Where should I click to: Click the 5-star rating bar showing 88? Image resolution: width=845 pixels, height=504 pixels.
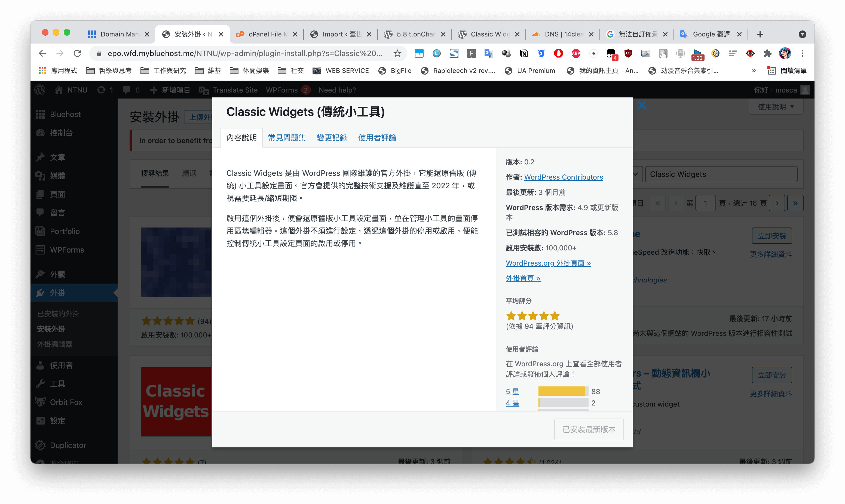(563, 392)
